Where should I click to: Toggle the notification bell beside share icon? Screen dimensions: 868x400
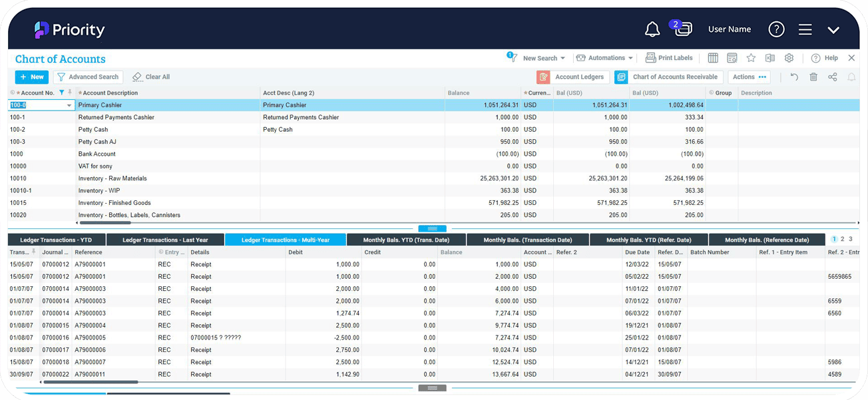click(851, 77)
